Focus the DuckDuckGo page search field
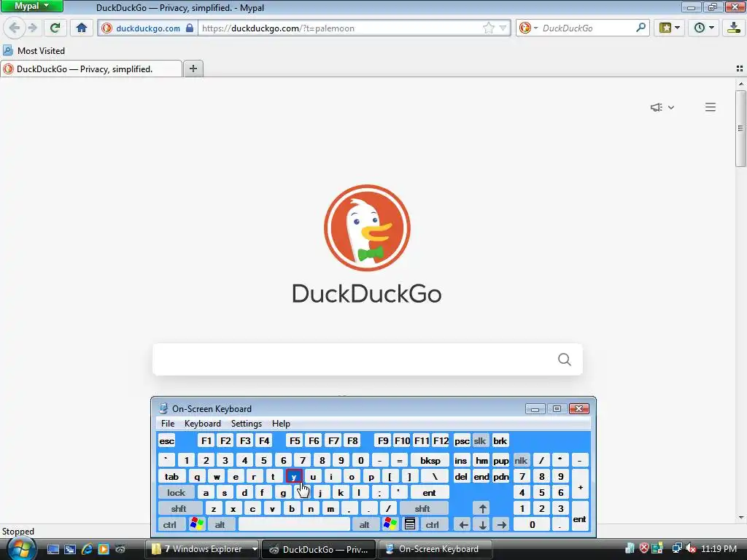 pyautogui.click(x=368, y=359)
